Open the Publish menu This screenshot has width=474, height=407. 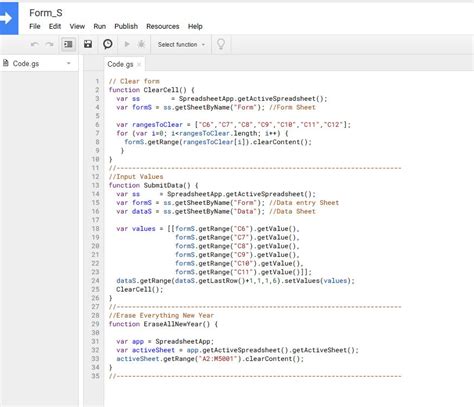(126, 26)
